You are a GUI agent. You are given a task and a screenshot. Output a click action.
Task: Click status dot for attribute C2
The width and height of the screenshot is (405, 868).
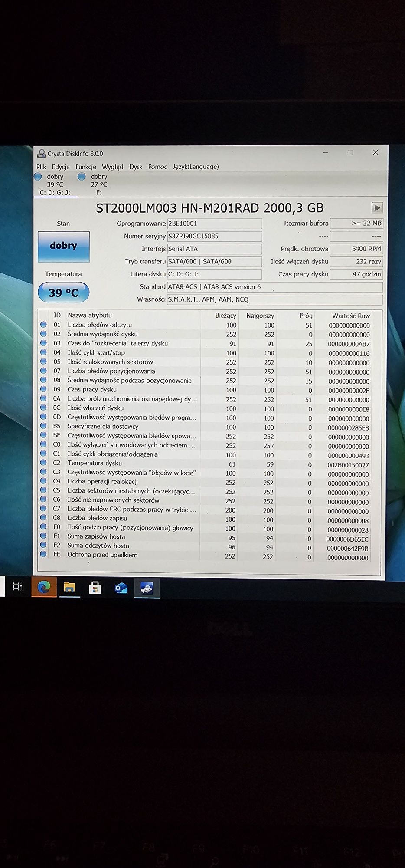coord(43,463)
